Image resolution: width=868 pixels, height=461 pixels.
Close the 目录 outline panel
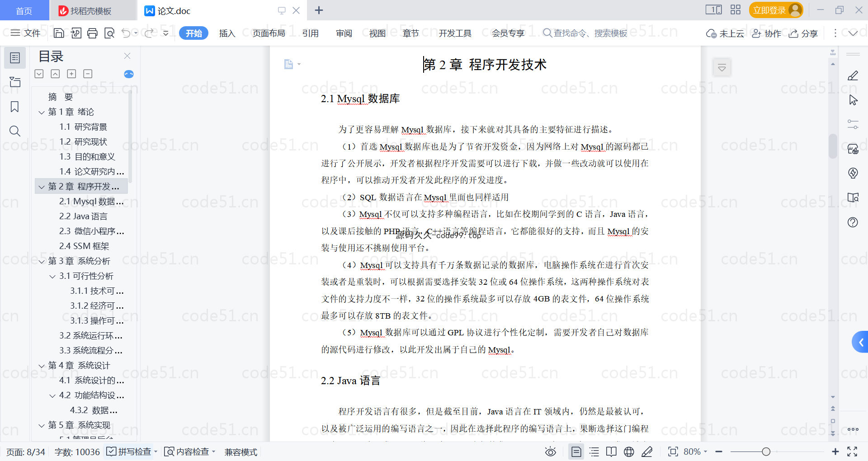click(x=127, y=56)
